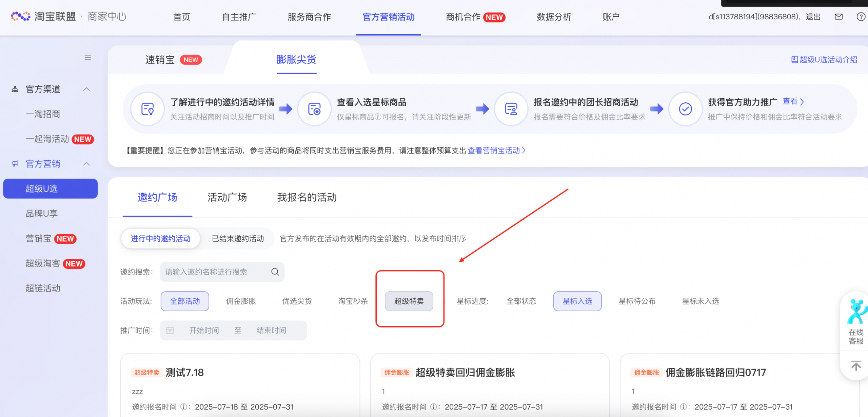868x417 pixels.
Task: Open 查看营销宝活动 link
Action: [497, 151]
